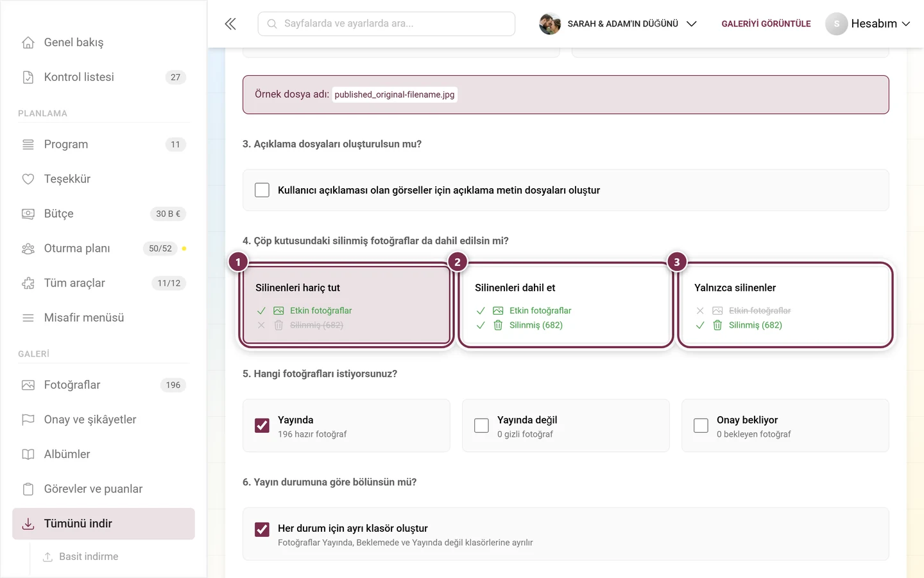924x578 pixels.
Task: Check the Onay bekliyor checkbox
Action: (x=701, y=426)
